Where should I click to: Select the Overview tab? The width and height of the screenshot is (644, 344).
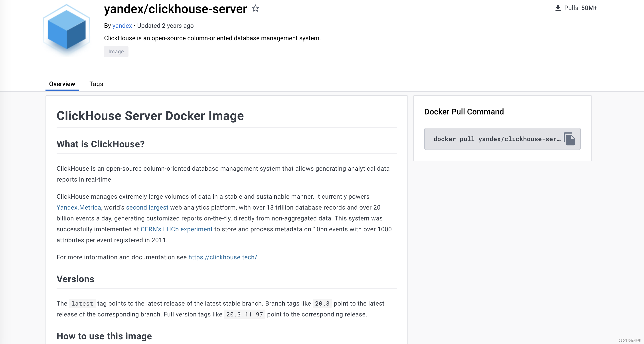coord(62,84)
